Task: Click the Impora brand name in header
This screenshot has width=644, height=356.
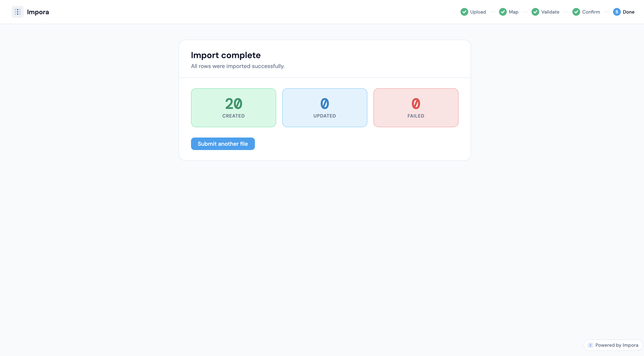Action: point(38,12)
